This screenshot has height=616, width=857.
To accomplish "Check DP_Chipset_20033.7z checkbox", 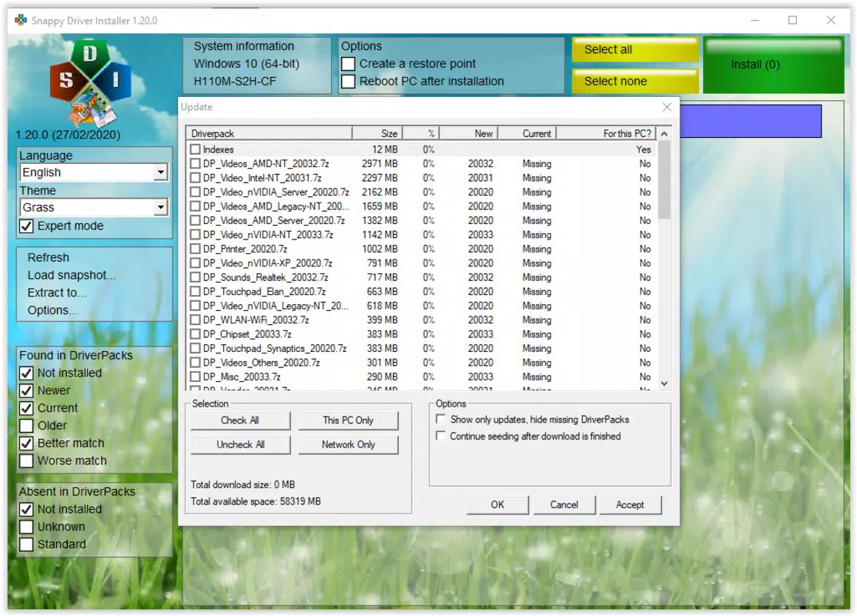I will (195, 334).
